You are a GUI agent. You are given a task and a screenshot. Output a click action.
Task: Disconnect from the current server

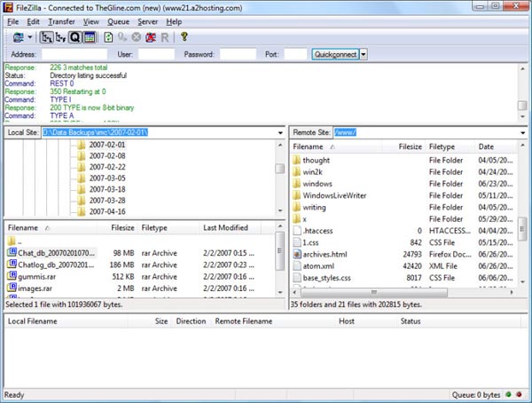click(151, 37)
